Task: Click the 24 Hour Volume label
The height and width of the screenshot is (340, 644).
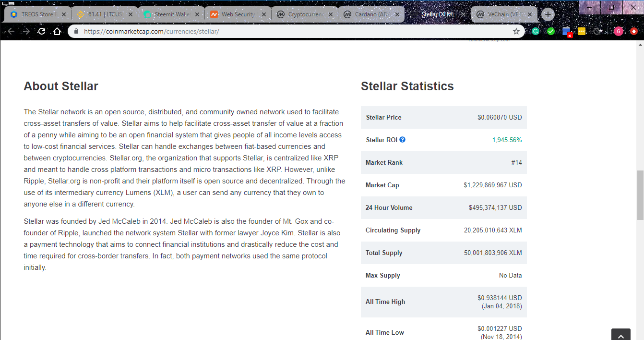Action: (x=389, y=207)
